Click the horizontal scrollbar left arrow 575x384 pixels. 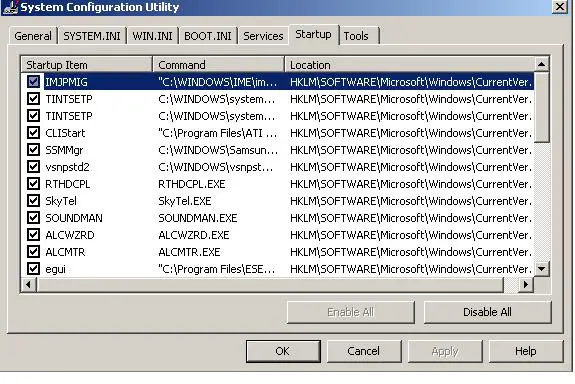tap(28, 284)
